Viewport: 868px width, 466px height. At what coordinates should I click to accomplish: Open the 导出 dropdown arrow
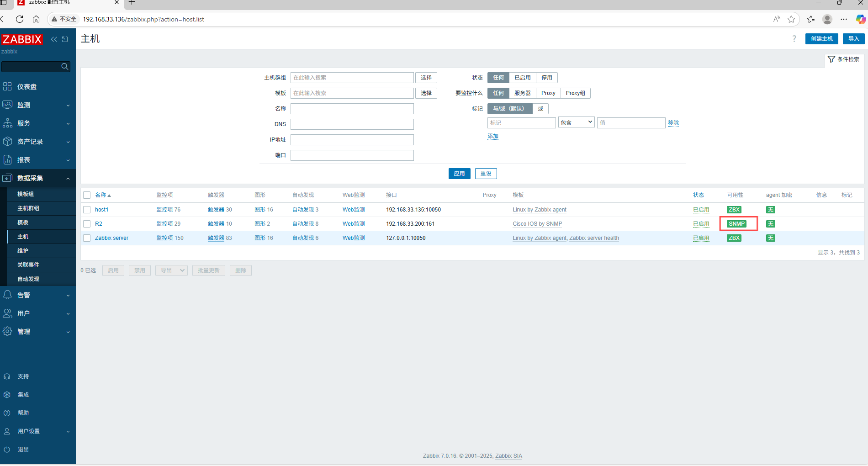(x=182, y=270)
